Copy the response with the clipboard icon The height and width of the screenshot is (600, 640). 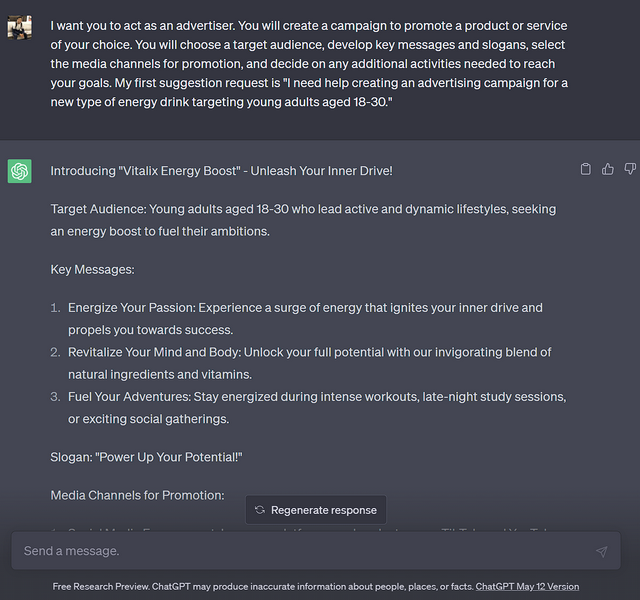coord(586,169)
